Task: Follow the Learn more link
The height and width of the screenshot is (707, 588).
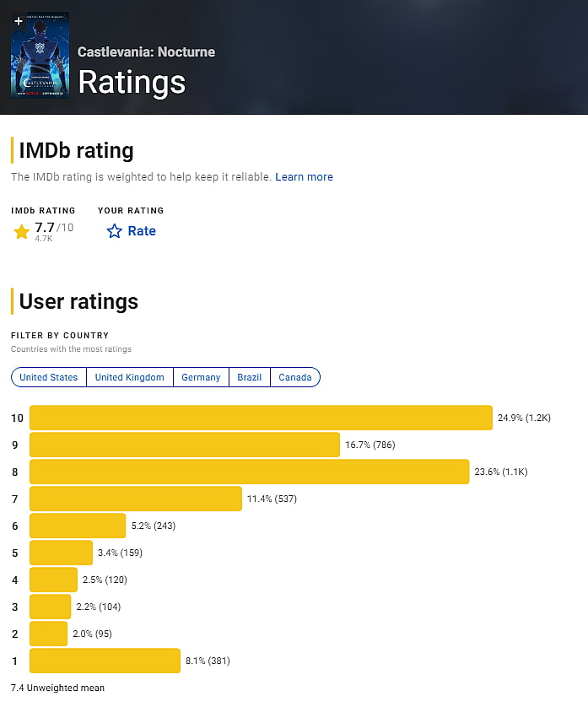Action: [304, 177]
